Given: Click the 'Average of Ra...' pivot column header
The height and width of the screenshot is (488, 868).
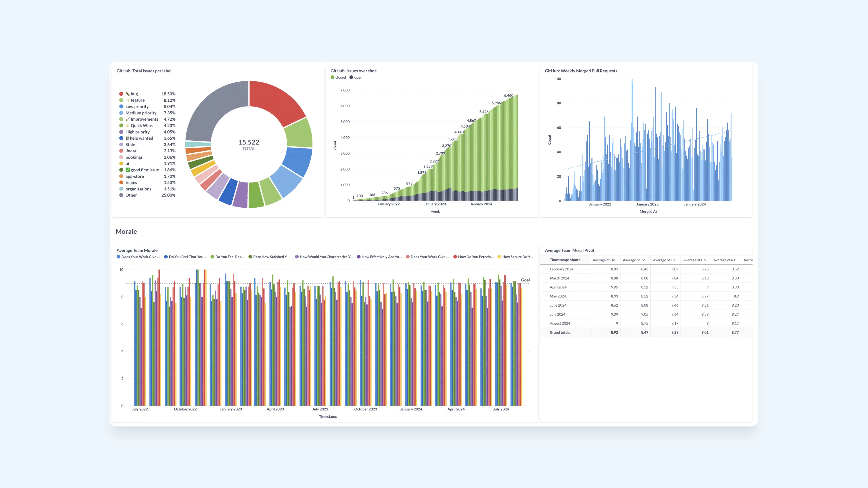Looking at the screenshot, I should [726, 260].
